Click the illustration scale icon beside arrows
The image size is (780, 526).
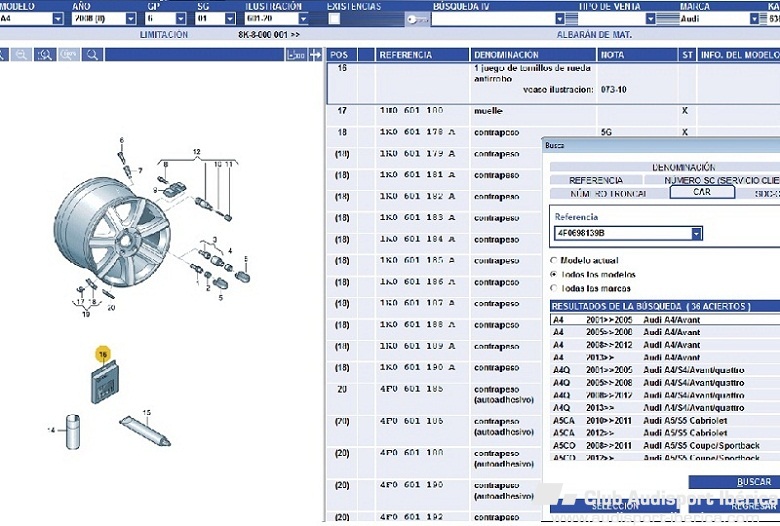[x=295, y=55]
